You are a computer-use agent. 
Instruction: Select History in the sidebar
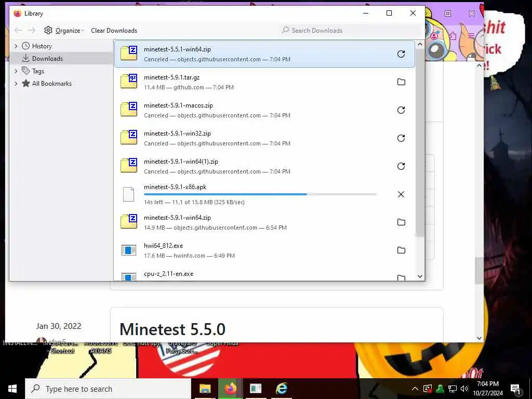[x=42, y=46]
